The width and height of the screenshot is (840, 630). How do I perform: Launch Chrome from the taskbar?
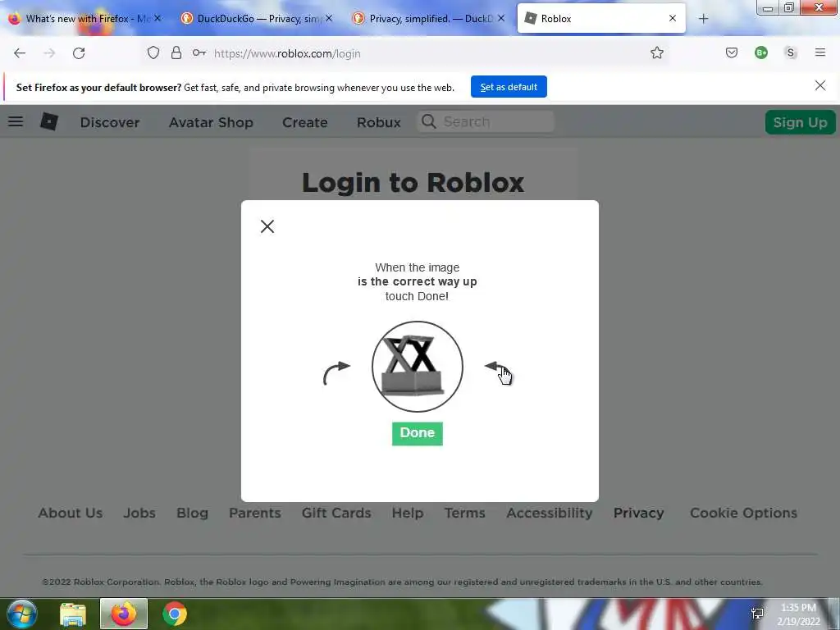point(175,614)
